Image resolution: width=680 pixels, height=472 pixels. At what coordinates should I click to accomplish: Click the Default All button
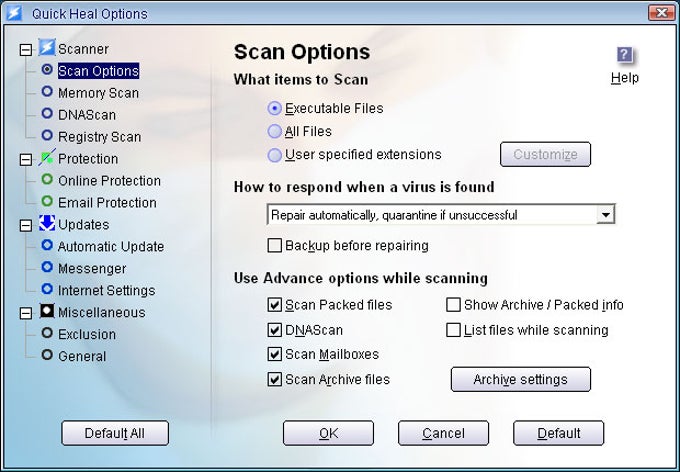point(115,433)
